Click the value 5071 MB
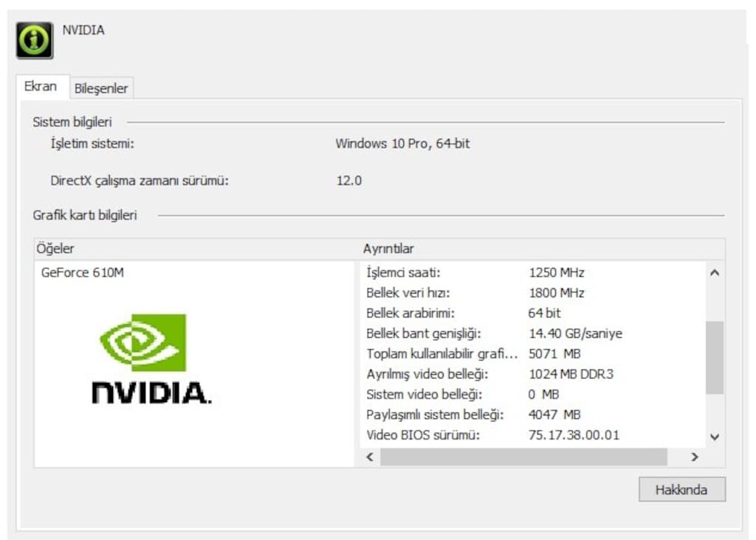 point(554,353)
